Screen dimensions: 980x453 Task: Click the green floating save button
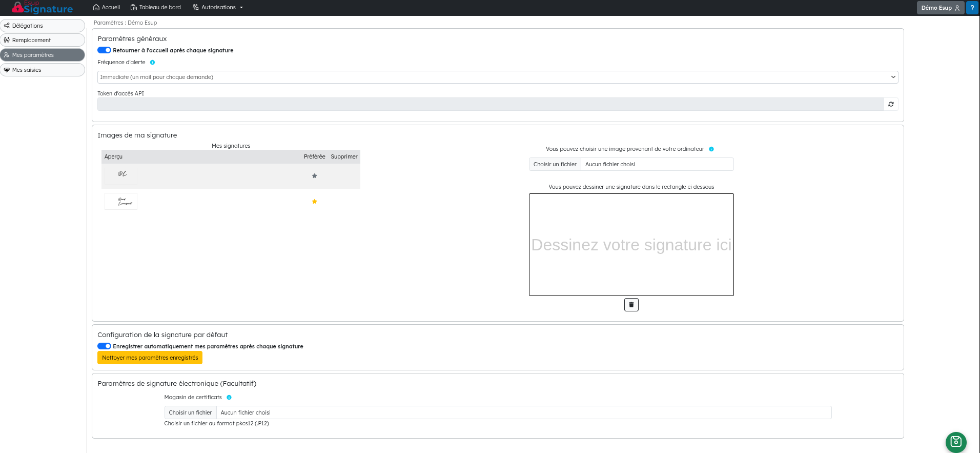coord(955,442)
